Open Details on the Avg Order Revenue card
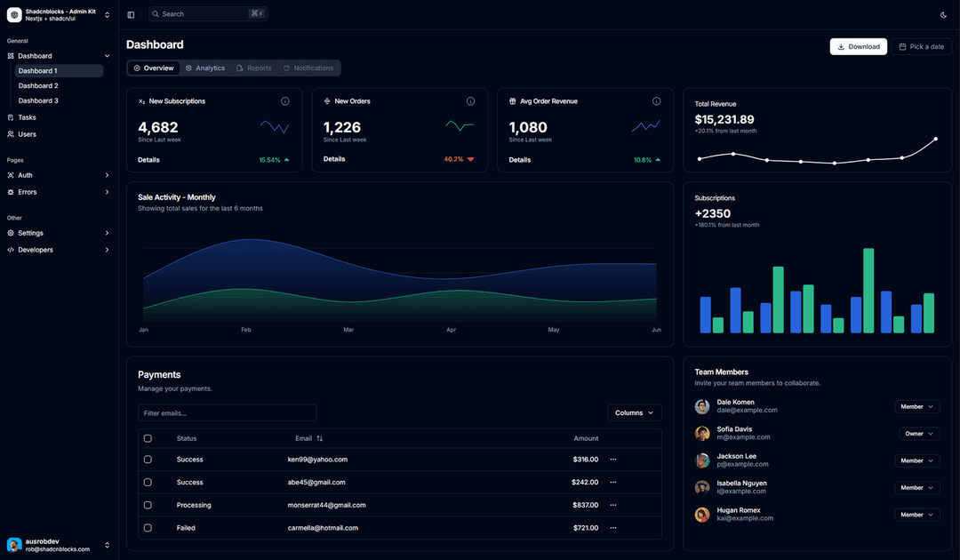Screen dimensions: 960x560 (519, 159)
